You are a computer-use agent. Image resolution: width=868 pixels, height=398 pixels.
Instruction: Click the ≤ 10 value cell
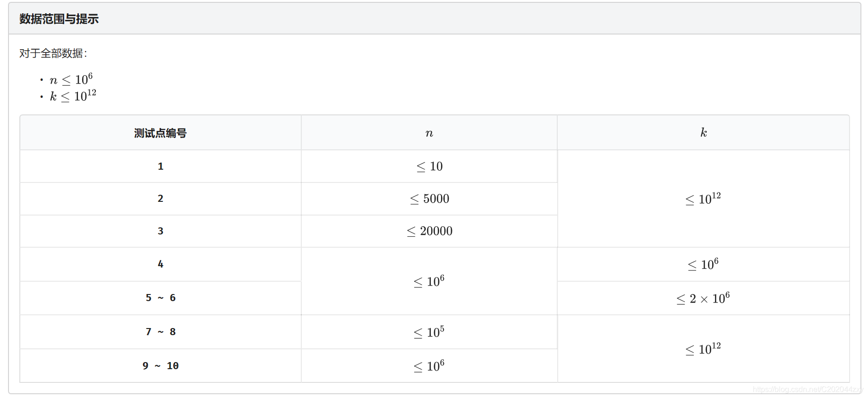tap(429, 166)
